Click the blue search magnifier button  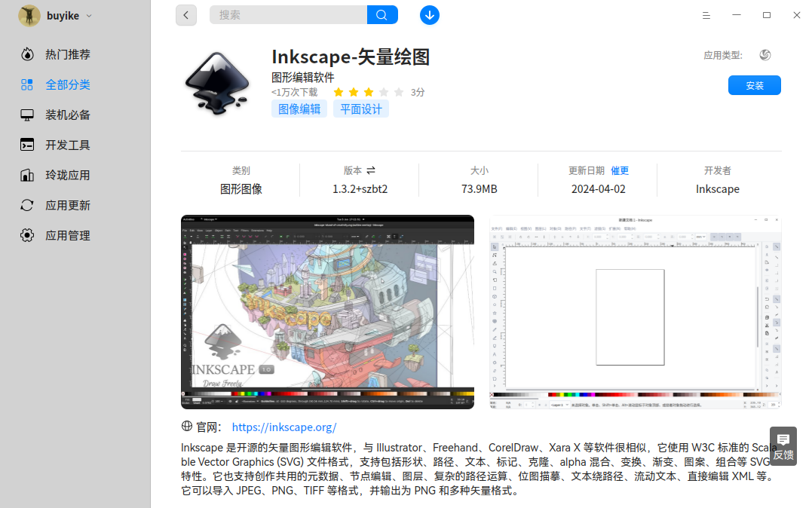click(x=382, y=15)
